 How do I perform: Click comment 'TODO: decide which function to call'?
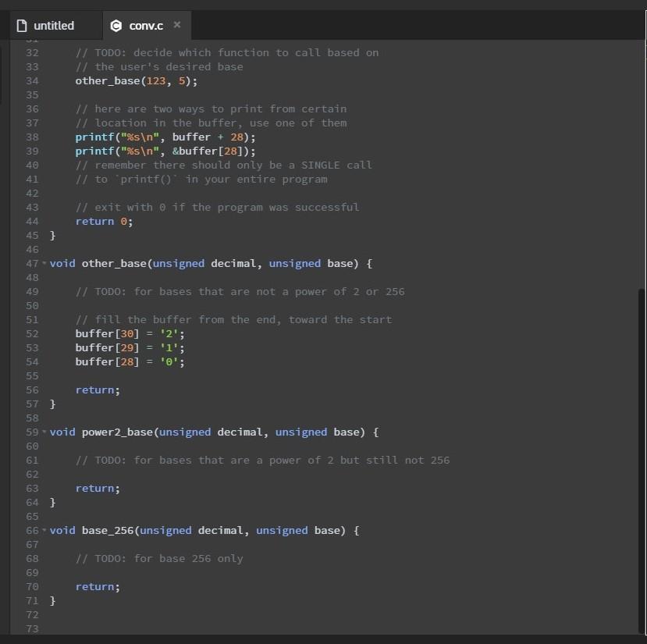click(x=227, y=53)
